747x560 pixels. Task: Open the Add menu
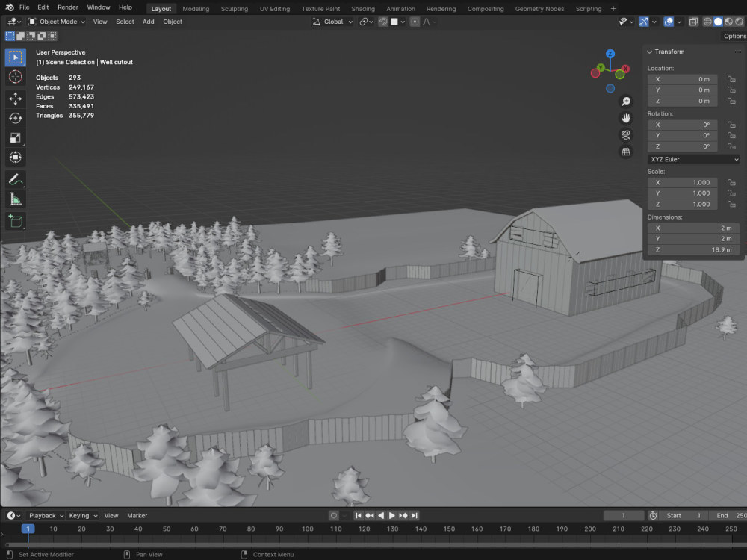click(148, 22)
